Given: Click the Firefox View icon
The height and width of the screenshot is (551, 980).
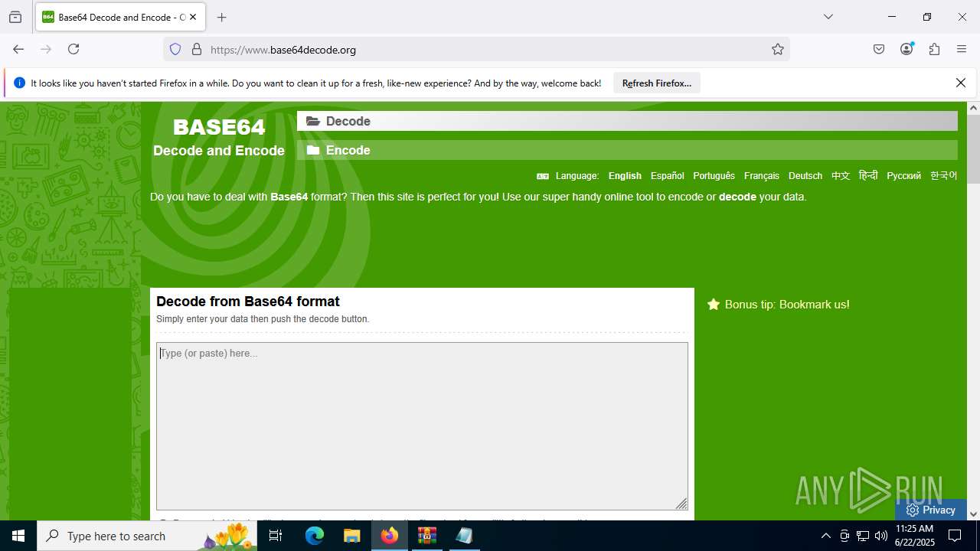Looking at the screenshot, I should click(x=15, y=17).
